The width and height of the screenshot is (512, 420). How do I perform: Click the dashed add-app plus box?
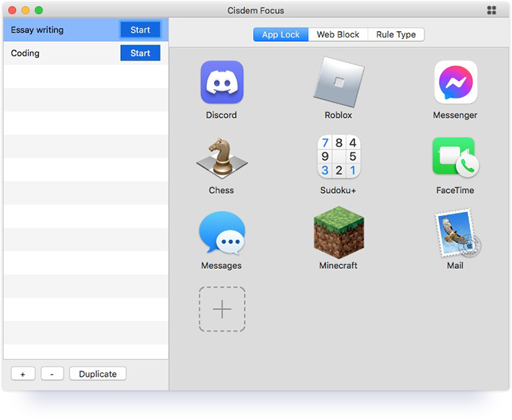tap(222, 309)
